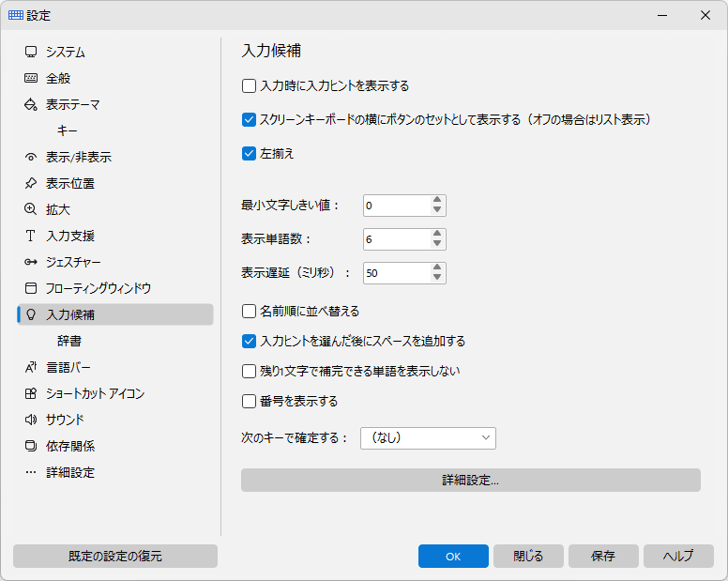
Task: Click the shortcut icon beside ショートカット アイコン
Action: (x=31, y=394)
